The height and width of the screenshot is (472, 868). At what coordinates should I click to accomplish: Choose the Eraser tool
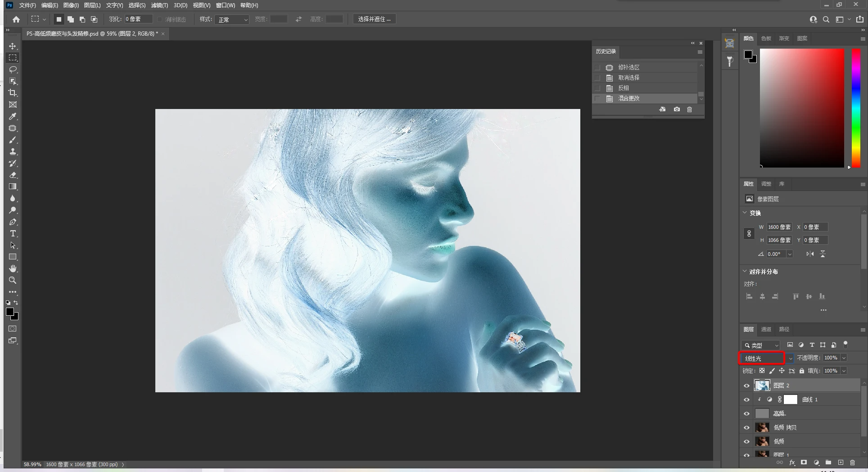(13, 175)
